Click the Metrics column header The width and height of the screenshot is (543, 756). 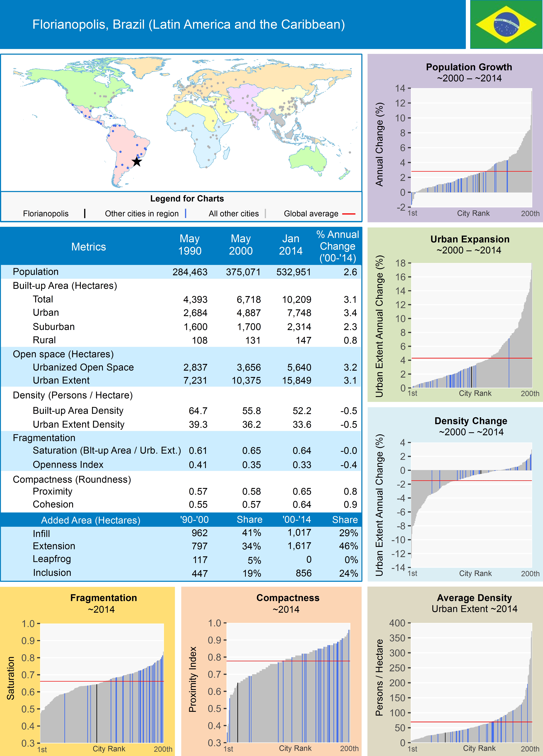pyautogui.click(x=88, y=247)
